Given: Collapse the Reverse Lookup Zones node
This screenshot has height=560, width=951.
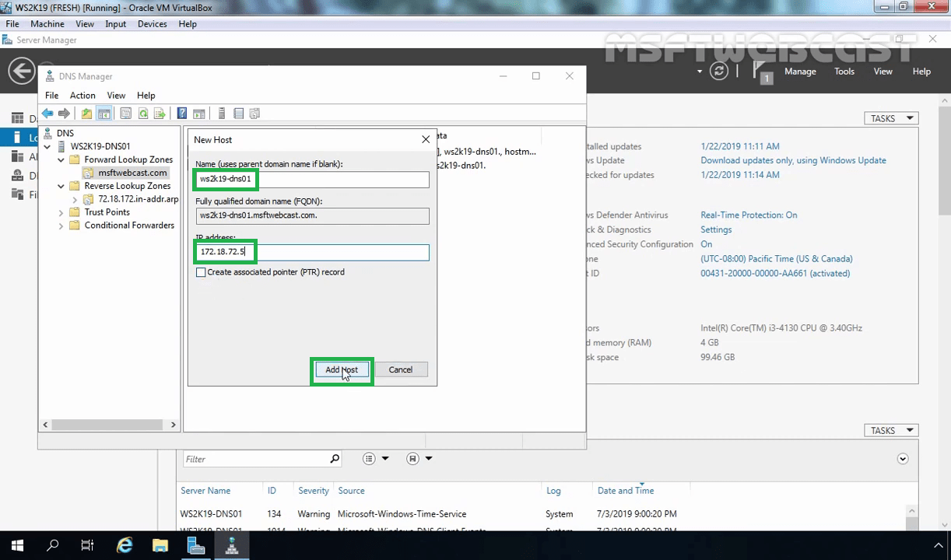Looking at the screenshot, I should click(61, 186).
